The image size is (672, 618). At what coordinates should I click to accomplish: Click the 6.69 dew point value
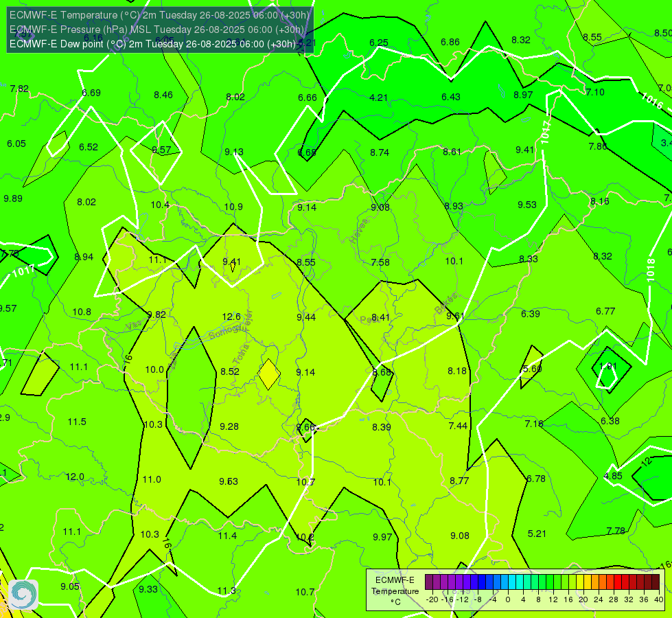tap(91, 93)
